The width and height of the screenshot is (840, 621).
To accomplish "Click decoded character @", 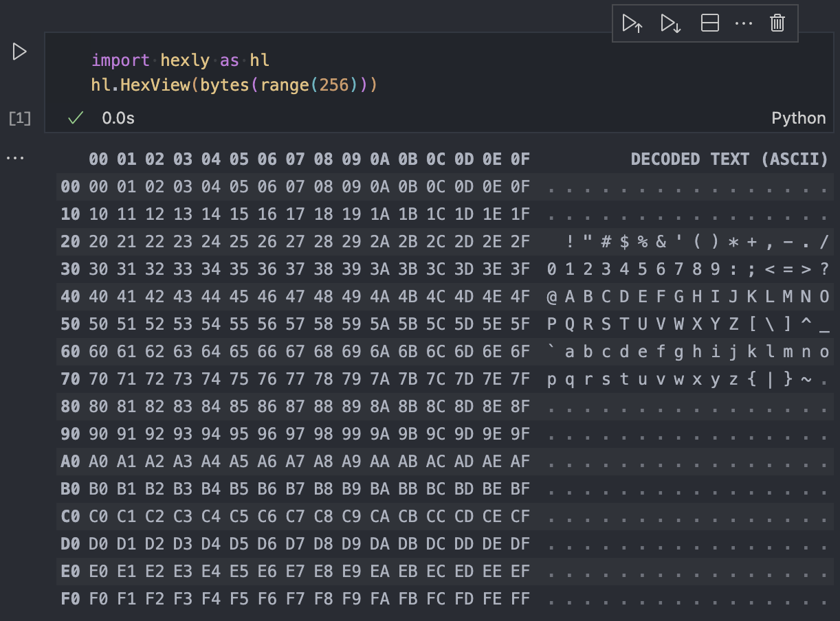I will (x=552, y=297).
